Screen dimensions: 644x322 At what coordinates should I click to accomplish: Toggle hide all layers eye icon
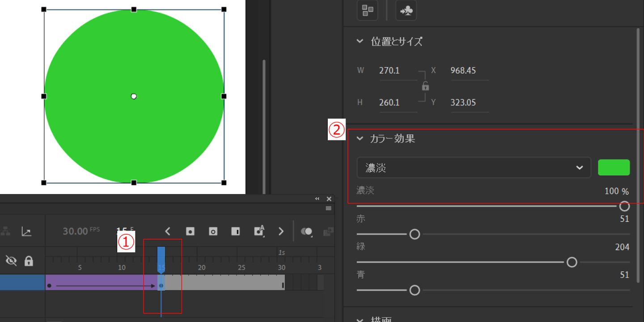coord(11,261)
